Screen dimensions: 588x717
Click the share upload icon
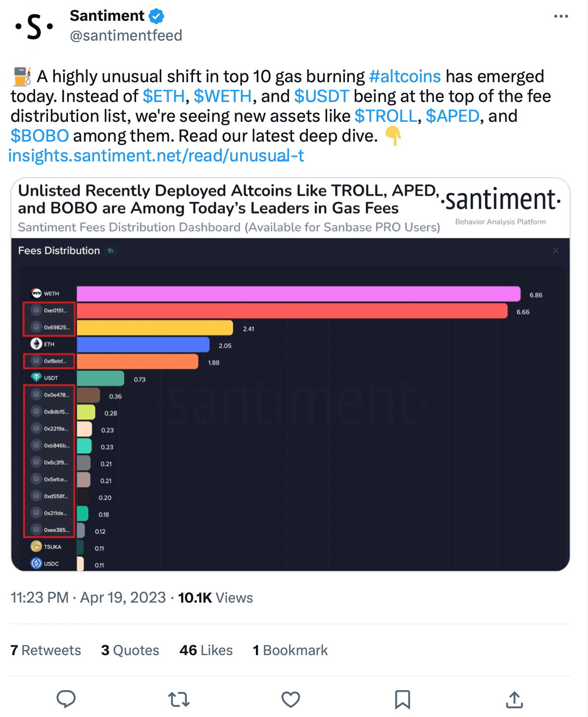coord(514,699)
